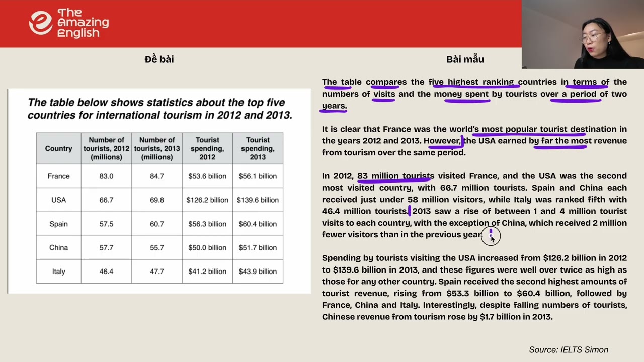The height and width of the screenshot is (362, 644).
Task: Click underlined phrase 'over a period of'
Action: pos(575,94)
